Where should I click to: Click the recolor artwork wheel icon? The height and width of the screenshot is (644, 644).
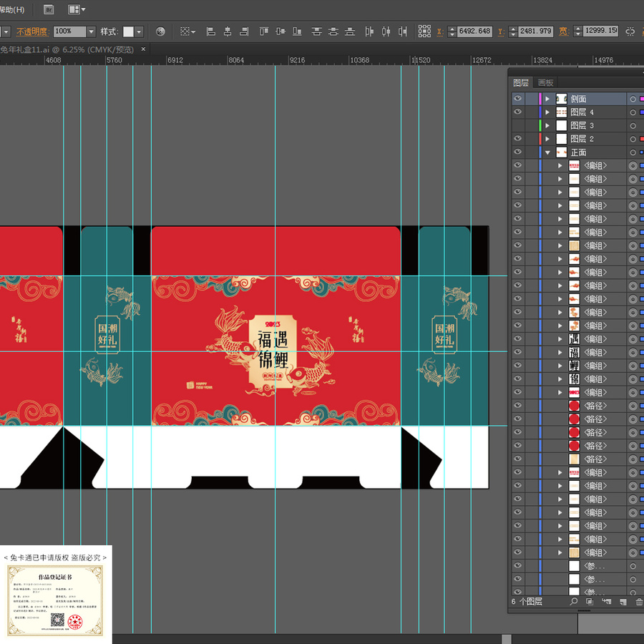click(160, 31)
